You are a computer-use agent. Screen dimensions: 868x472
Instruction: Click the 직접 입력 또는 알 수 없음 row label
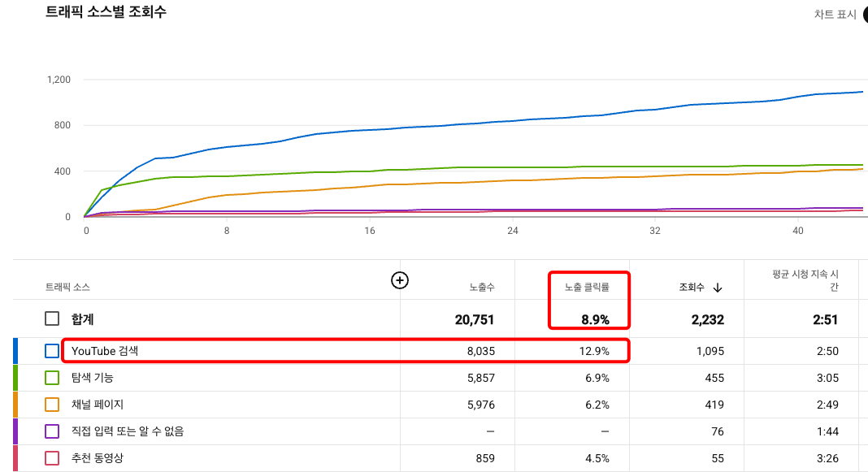tap(128, 431)
